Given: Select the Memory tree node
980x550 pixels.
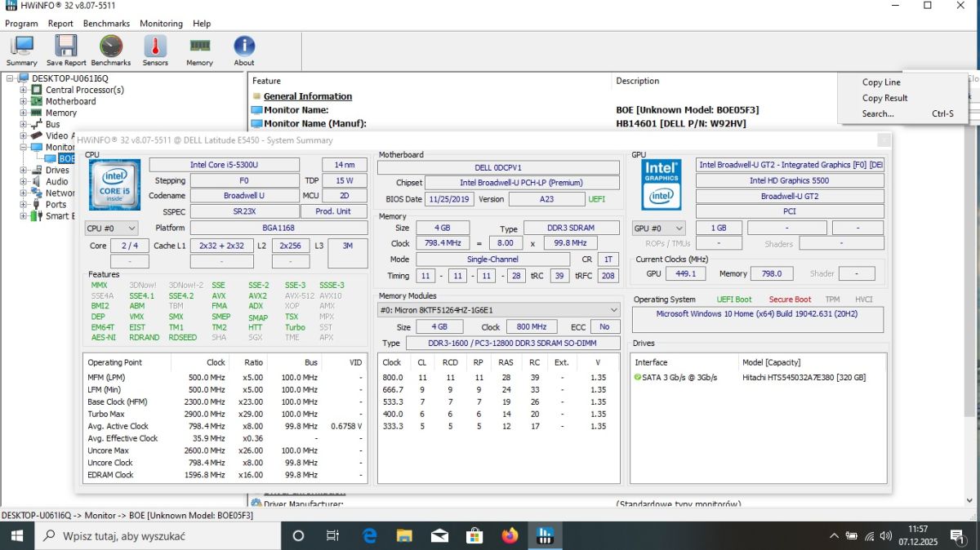Looking at the screenshot, I should 61,113.
